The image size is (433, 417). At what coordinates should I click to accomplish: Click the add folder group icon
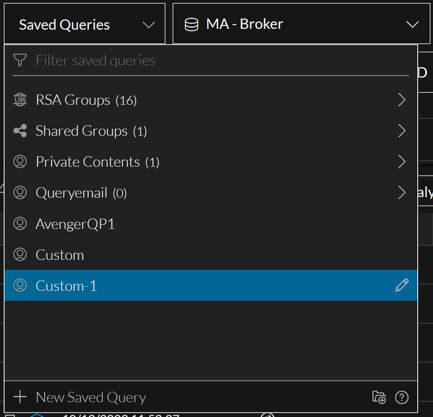tap(379, 397)
